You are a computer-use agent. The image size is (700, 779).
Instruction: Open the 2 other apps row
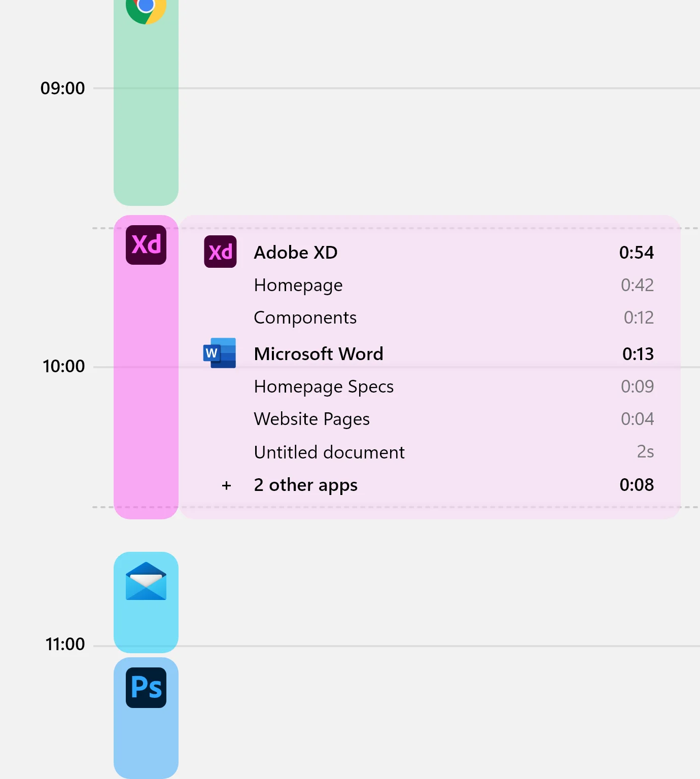(x=305, y=485)
